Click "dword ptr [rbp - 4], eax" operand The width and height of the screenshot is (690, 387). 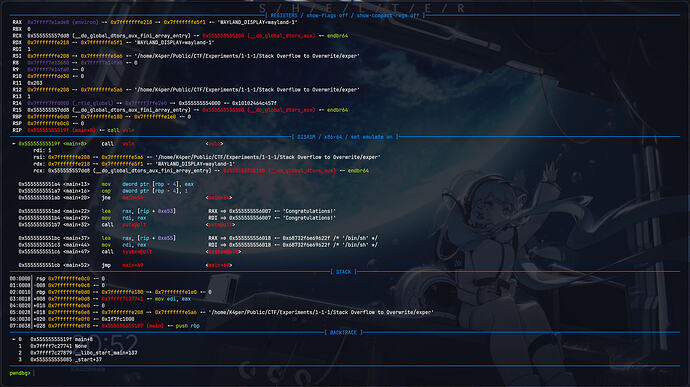[x=158, y=184]
